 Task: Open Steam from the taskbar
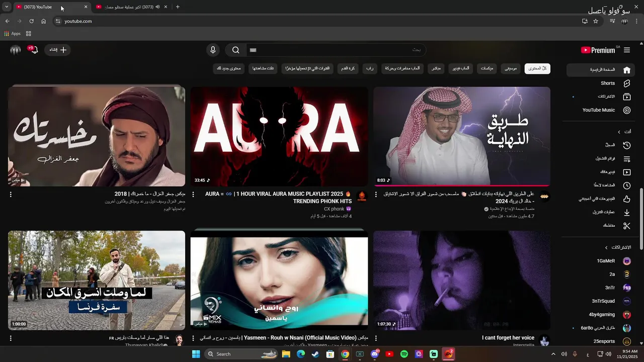click(x=315, y=354)
